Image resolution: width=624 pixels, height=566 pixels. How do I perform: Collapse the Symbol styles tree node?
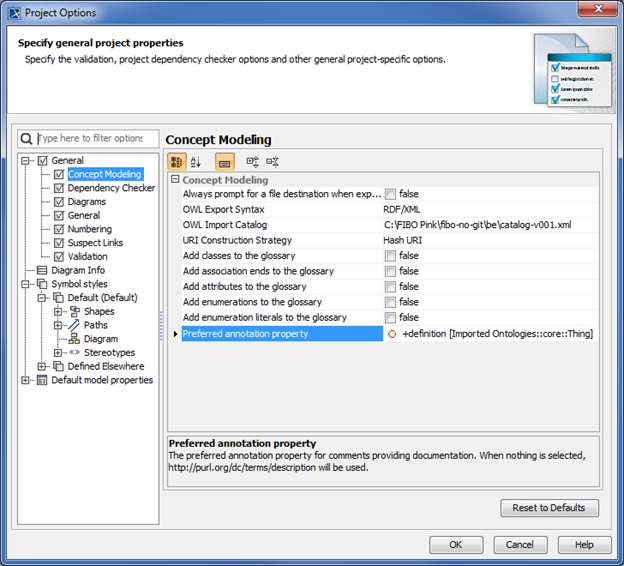pyautogui.click(x=25, y=284)
